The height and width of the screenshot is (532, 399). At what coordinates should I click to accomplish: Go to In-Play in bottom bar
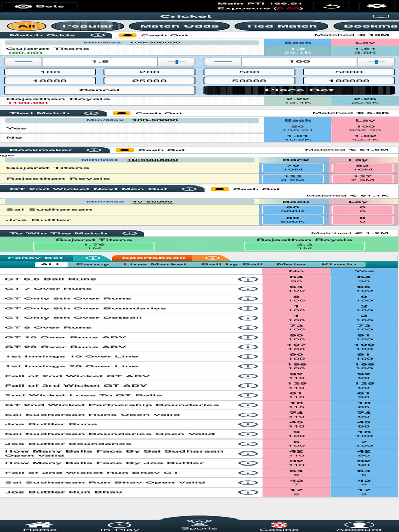point(119,526)
